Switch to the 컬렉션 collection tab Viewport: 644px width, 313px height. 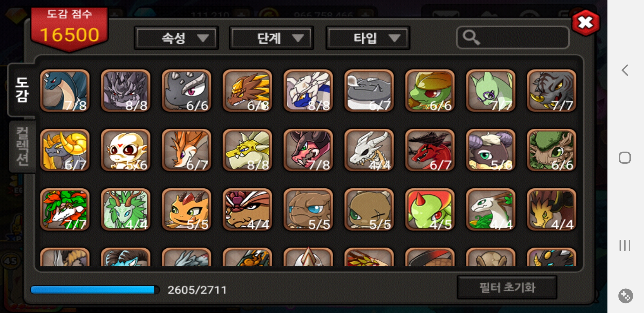(22, 146)
